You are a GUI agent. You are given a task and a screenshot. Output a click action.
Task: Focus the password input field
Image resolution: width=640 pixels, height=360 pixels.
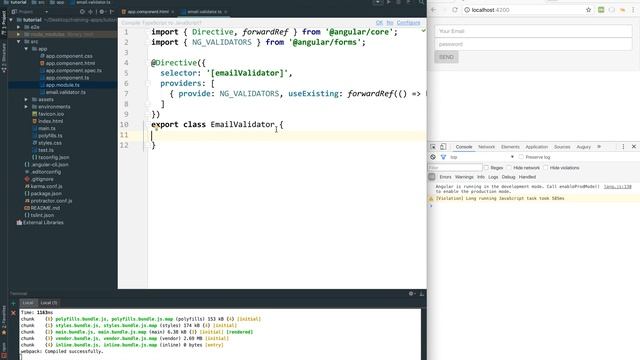point(533,44)
